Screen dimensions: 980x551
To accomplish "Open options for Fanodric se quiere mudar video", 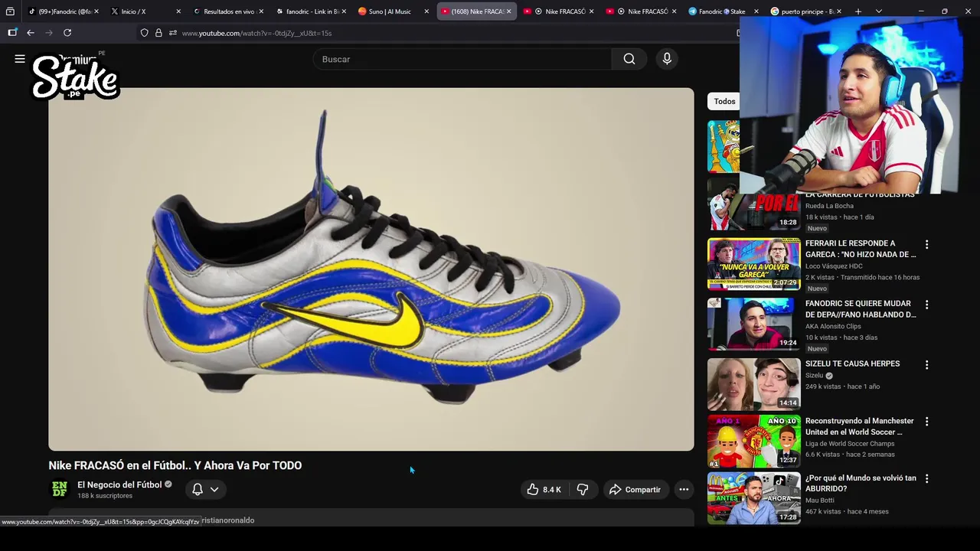I will 926,305.
